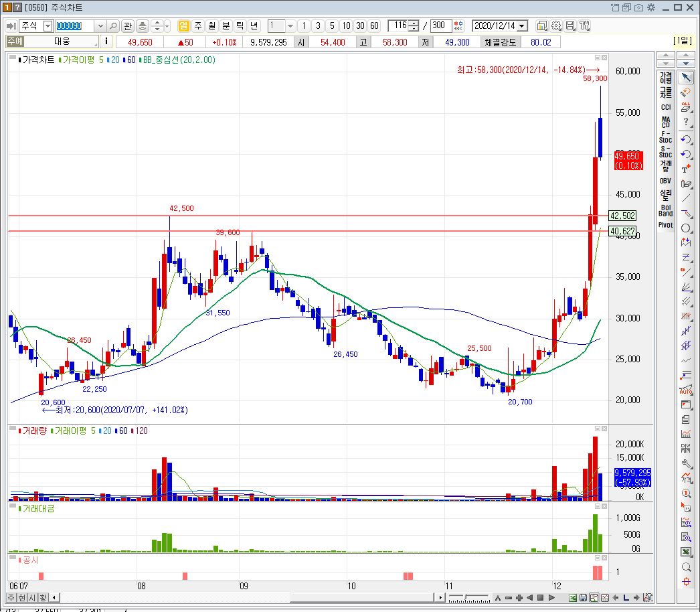Switch to minute (분) chart period
The image size is (700, 612).
(226, 26)
